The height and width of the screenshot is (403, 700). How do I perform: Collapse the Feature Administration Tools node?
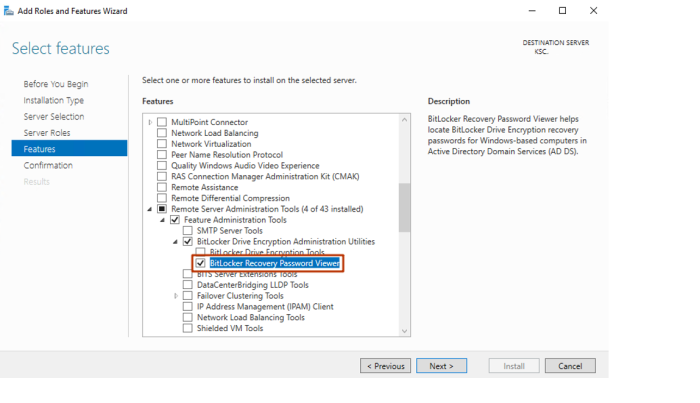(162, 220)
